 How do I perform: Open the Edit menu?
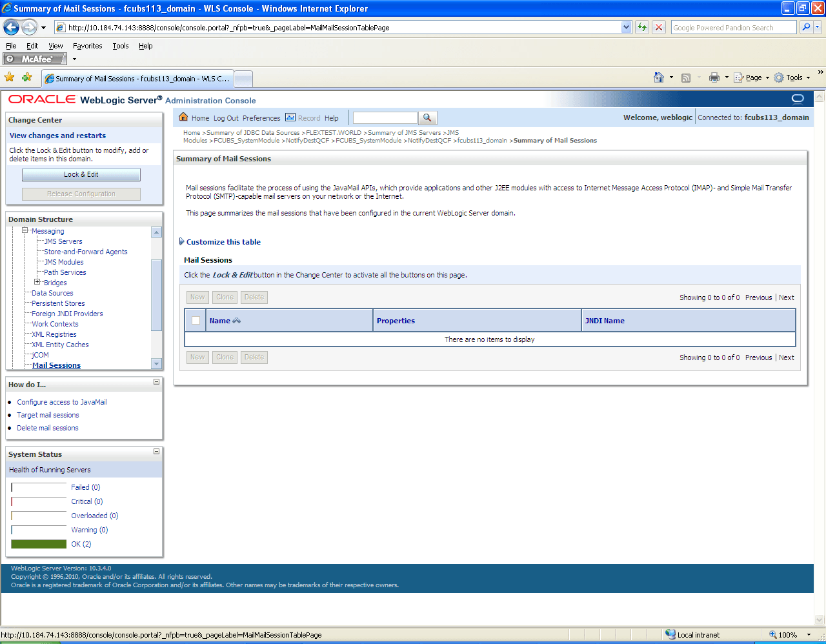coord(32,46)
